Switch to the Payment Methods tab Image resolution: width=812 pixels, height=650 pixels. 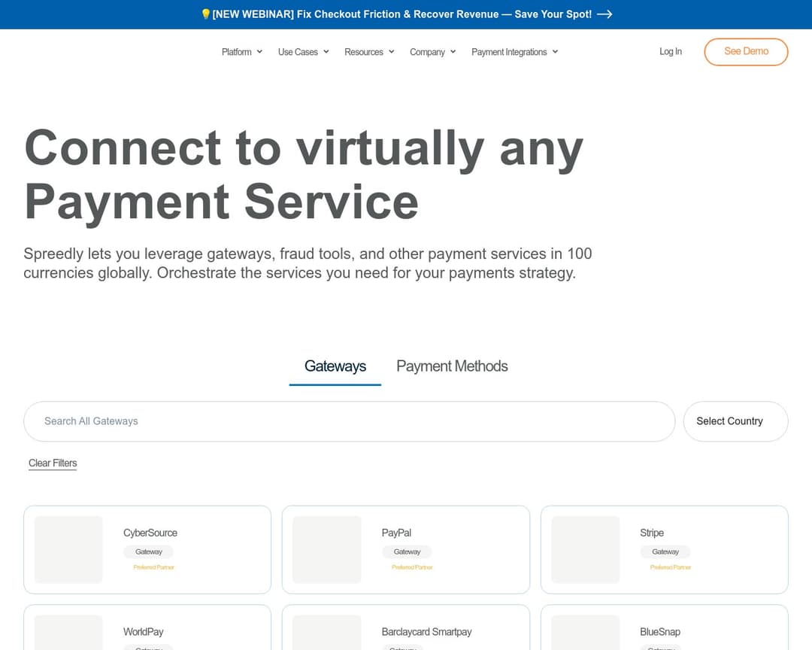click(x=452, y=366)
